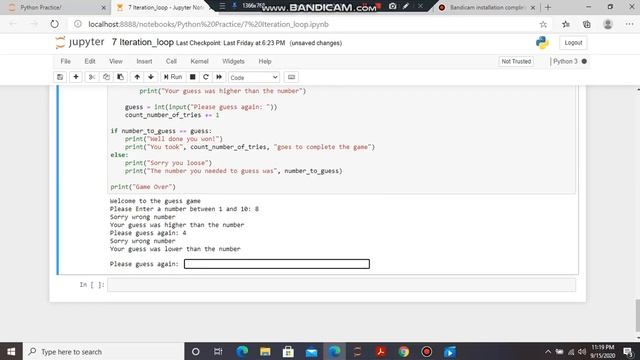Open Windows Start menu
Viewport: 640px width, 360px height.
click(x=11, y=351)
